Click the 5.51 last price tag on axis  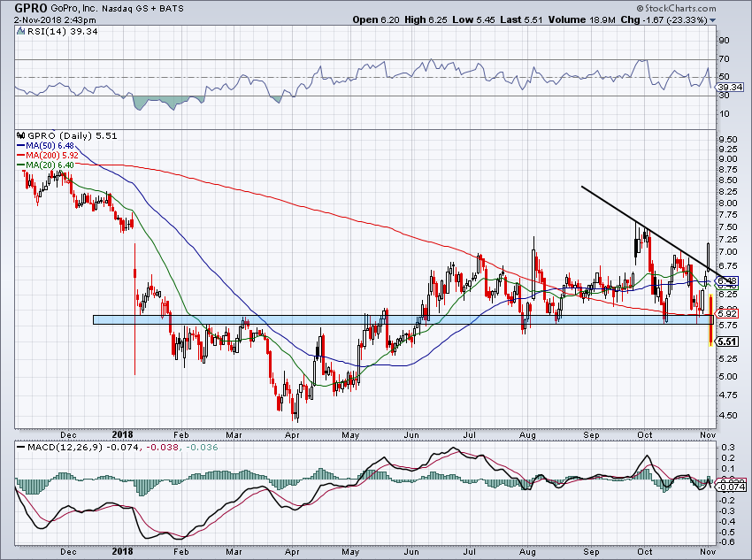coord(727,341)
